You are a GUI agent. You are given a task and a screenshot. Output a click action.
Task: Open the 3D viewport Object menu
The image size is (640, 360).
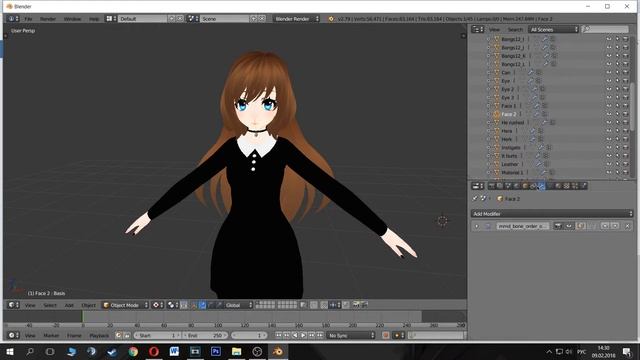point(88,305)
